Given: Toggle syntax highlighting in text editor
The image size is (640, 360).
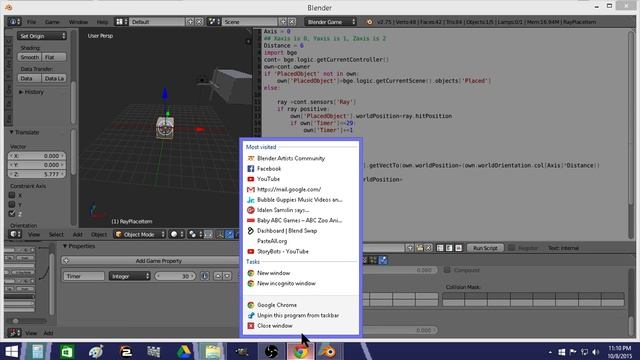Looking at the screenshot, I should (458, 248).
